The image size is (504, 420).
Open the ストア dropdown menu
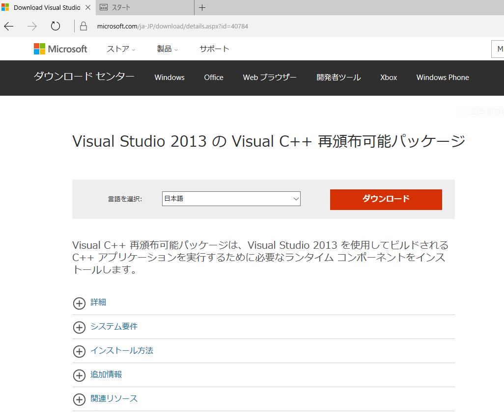click(x=121, y=49)
